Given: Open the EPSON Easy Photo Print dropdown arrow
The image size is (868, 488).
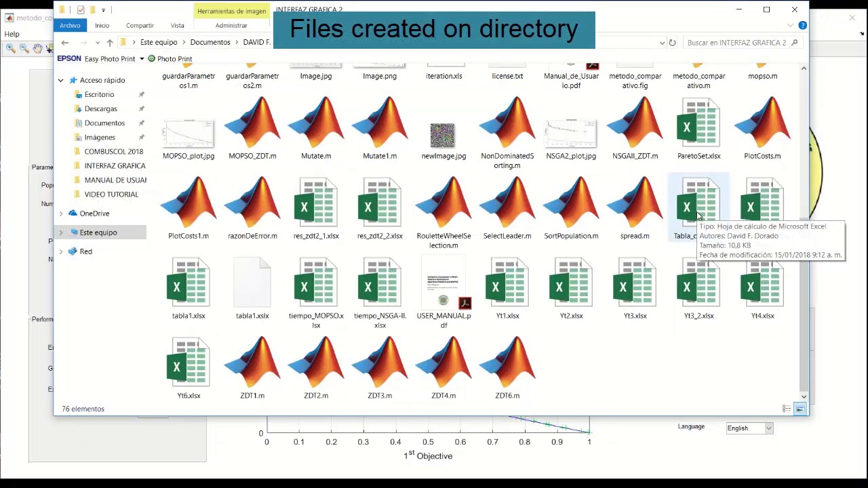Looking at the screenshot, I should [142, 59].
